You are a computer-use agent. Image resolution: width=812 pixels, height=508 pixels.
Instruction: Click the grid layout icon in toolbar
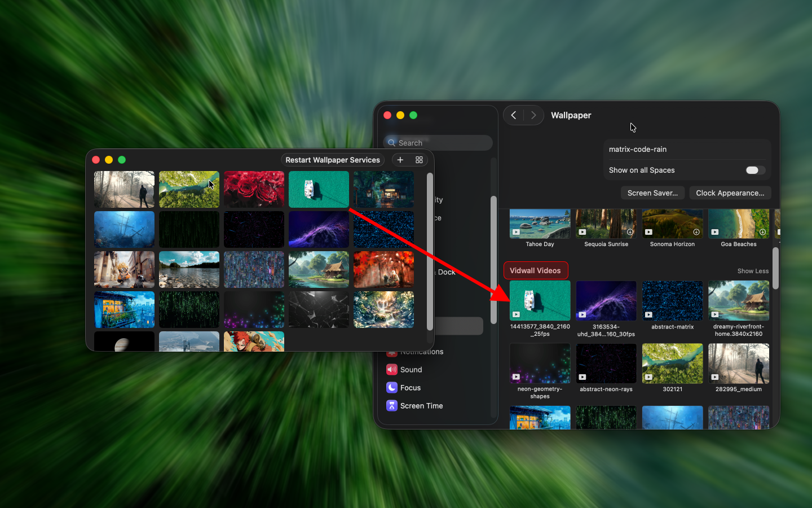pyautogui.click(x=418, y=160)
